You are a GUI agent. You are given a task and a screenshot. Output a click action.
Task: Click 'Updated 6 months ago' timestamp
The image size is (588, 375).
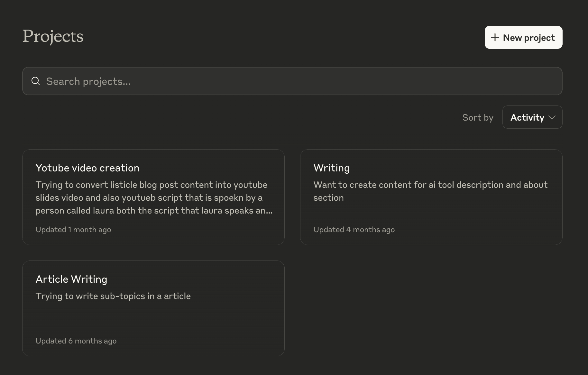tap(76, 341)
